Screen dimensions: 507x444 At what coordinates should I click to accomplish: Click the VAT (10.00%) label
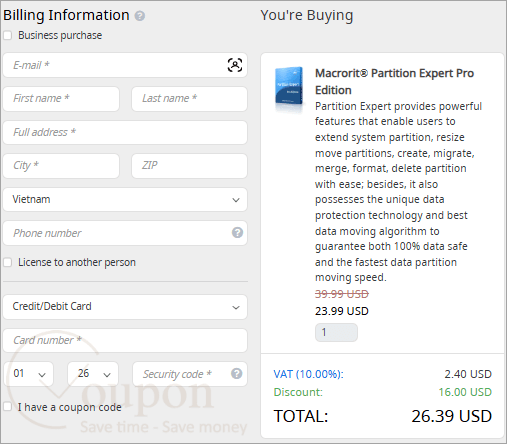pyautogui.click(x=308, y=374)
